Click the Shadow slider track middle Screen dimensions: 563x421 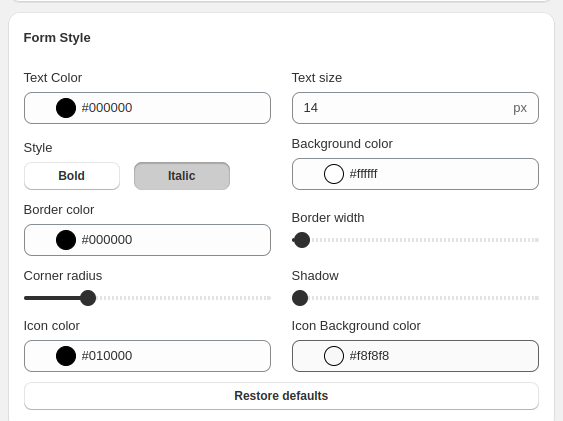415,298
